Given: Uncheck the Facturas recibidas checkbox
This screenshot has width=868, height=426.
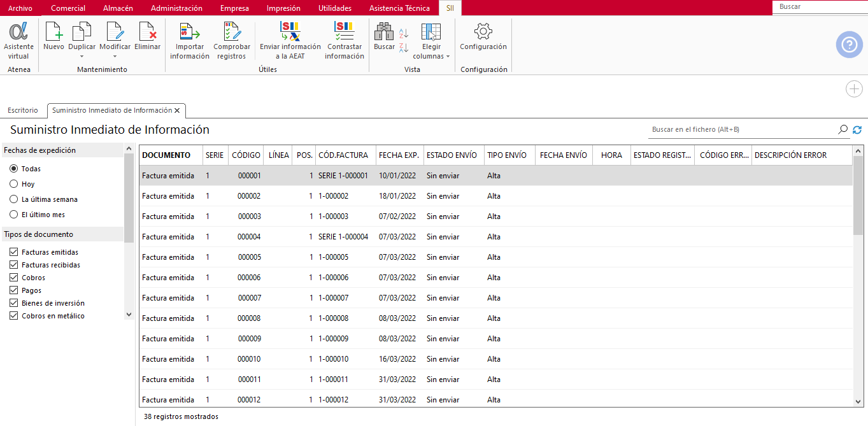Looking at the screenshot, I should point(13,265).
